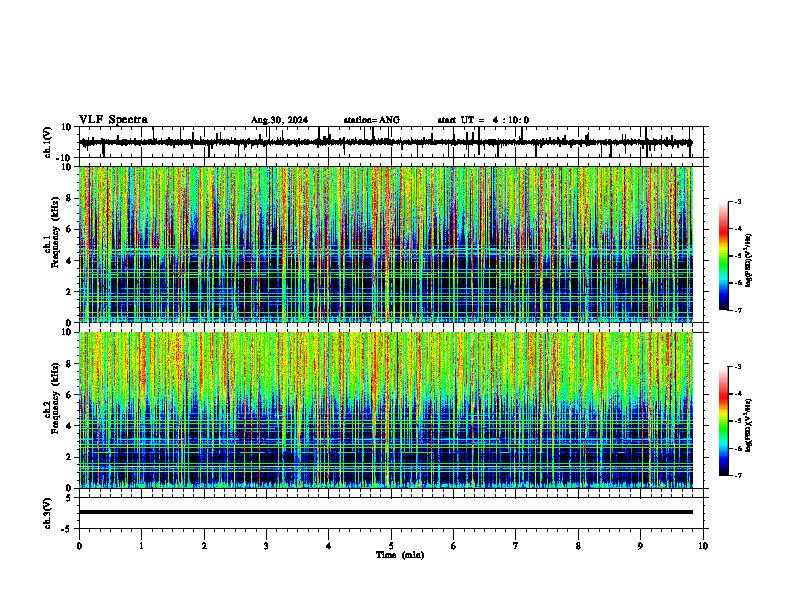
Task: Click the ch.1 voltage waveform trace panel
Action: point(393,142)
